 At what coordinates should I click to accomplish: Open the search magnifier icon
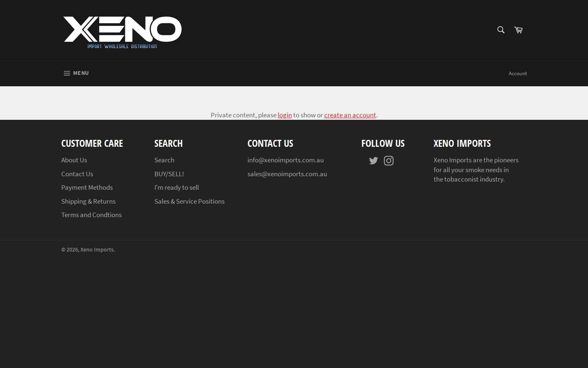[501, 30]
